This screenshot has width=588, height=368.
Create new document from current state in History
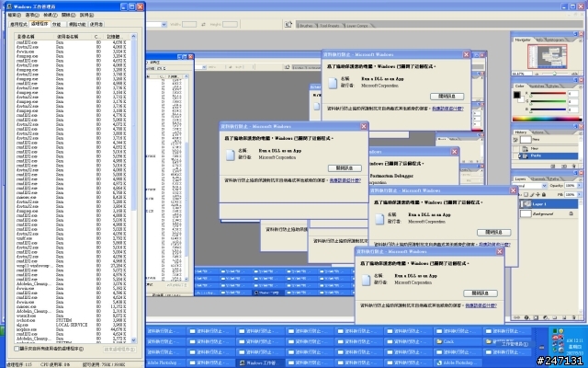(553, 166)
